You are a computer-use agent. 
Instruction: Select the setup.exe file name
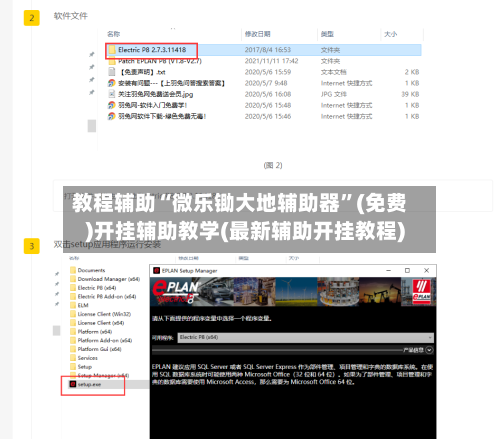coord(89,384)
